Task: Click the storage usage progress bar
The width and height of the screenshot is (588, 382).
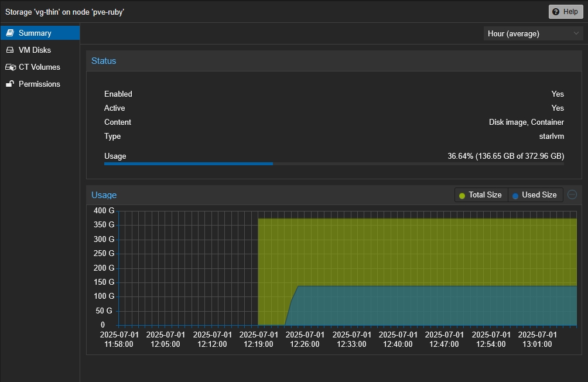Action: [334, 163]
